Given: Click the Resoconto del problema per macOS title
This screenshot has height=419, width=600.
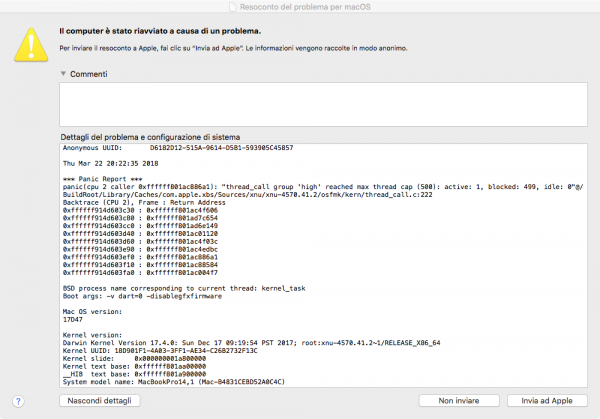Looking at the screenshot, I should (305, 7).
